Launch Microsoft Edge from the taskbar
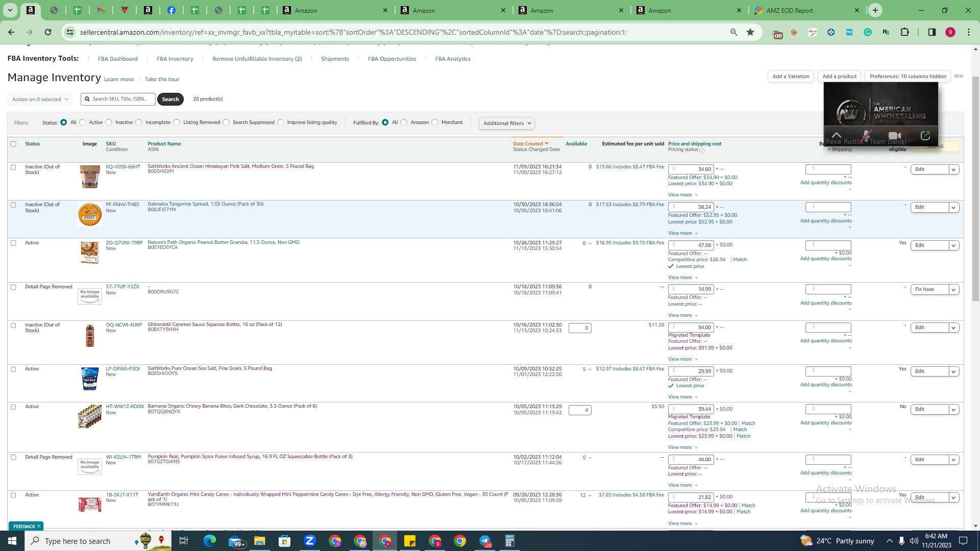The image size is (980, 551). tap(210, 541)
